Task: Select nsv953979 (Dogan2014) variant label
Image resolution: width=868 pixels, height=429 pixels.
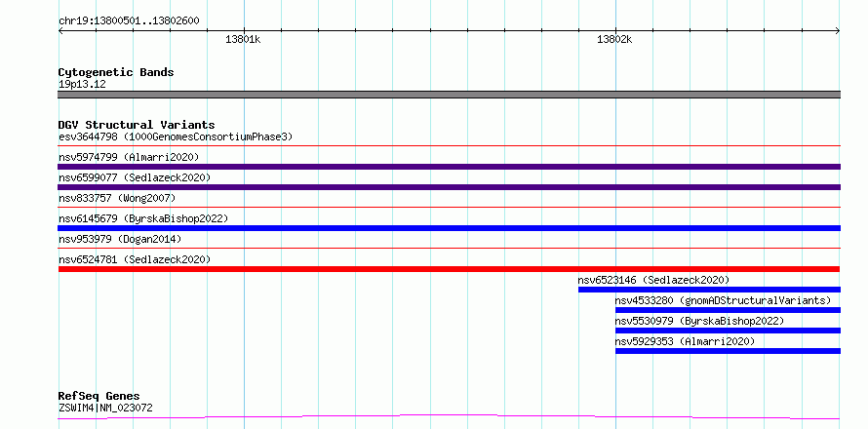Action: [x=120, y=239]
